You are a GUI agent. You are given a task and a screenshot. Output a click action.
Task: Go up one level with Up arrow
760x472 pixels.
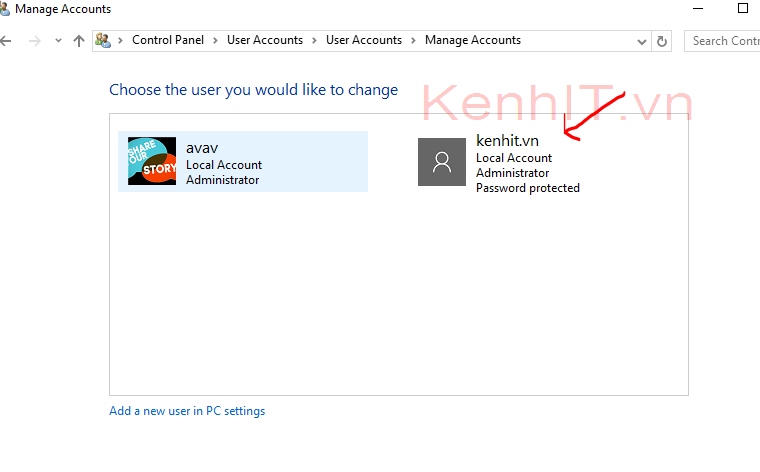point(79,41)
